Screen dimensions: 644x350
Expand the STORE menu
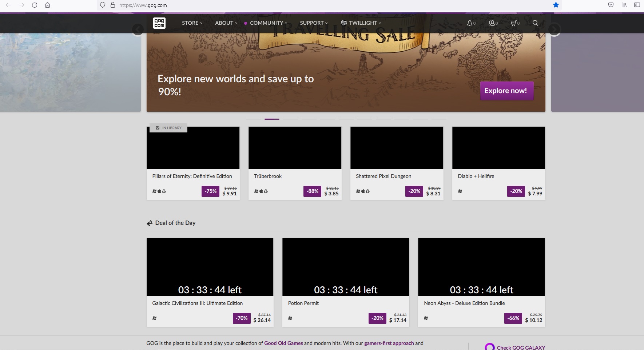click(x=192, y=23)
